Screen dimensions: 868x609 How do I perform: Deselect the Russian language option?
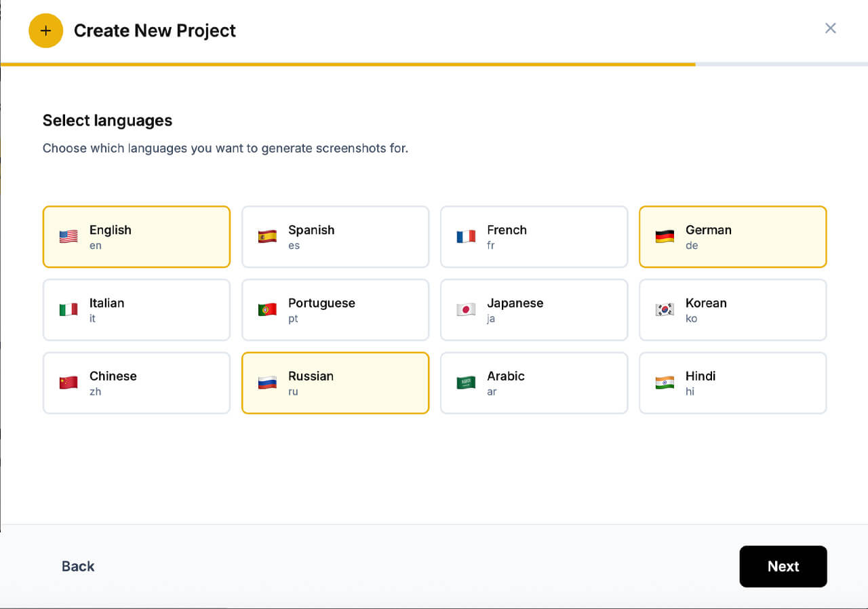coord(335,382)
